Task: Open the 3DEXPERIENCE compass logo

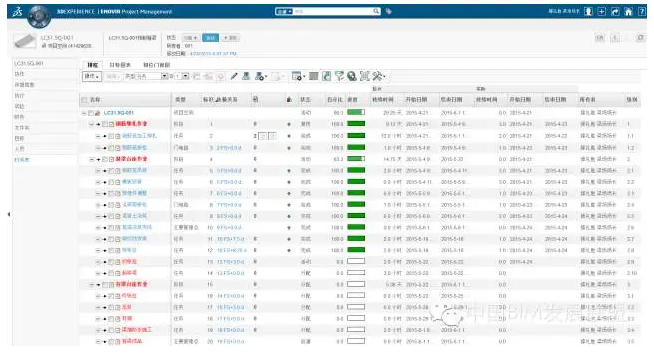Action: (x=39, y=16)
